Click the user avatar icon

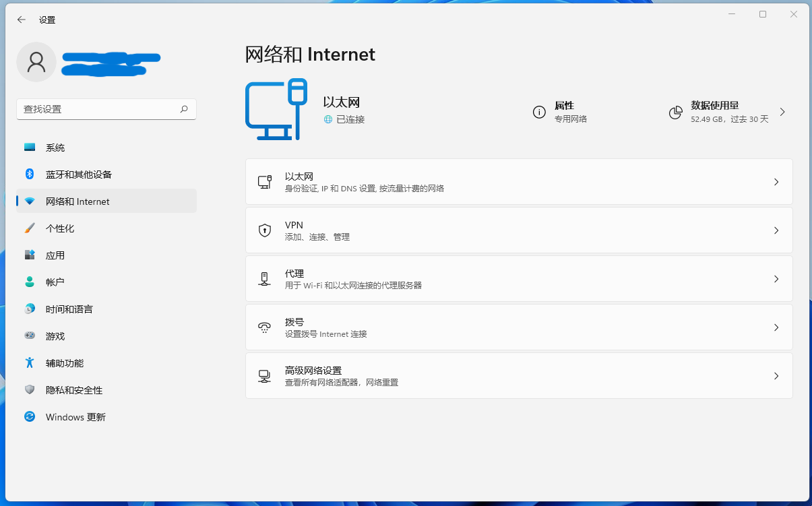tap(36, 62)
